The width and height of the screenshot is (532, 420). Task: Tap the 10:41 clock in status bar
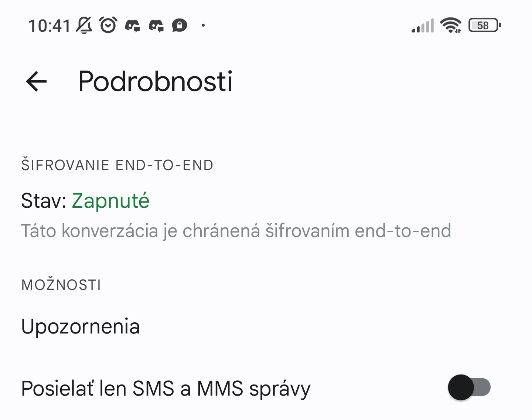pos(49,26)
